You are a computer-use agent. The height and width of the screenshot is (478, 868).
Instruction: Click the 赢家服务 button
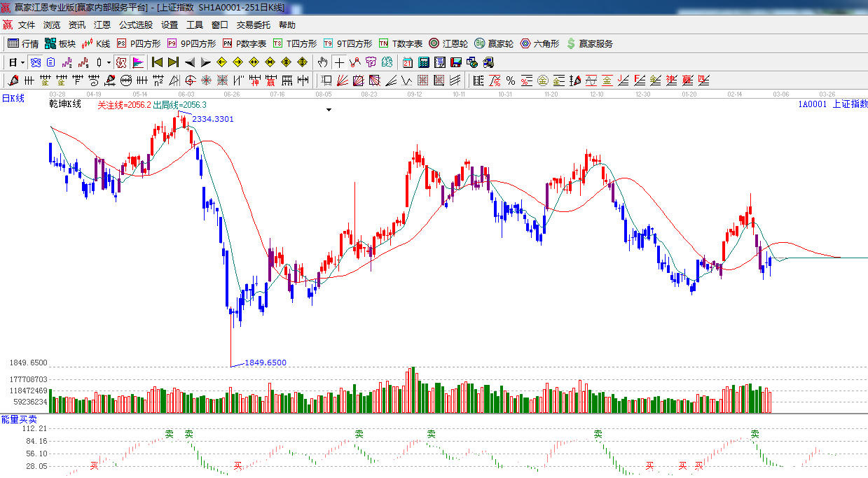pyautogui.click(x=589, y=43)
